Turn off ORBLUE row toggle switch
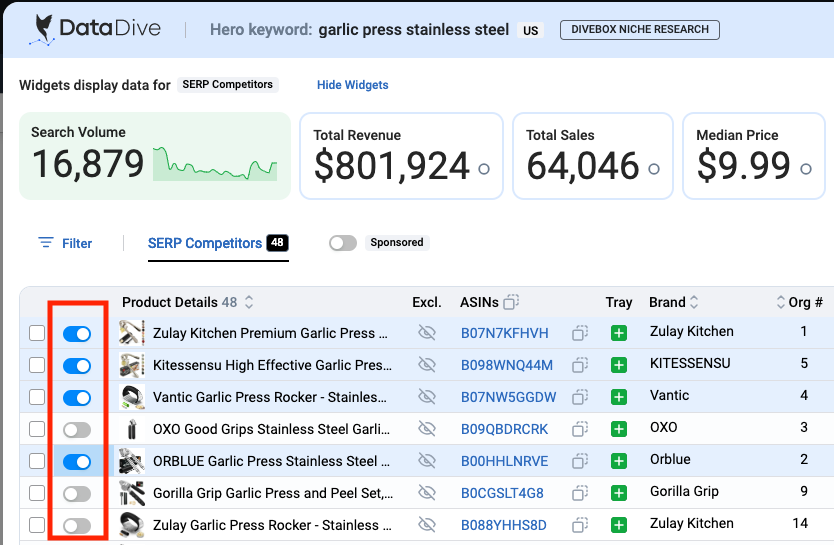The image size is (834, 545). 77,462
